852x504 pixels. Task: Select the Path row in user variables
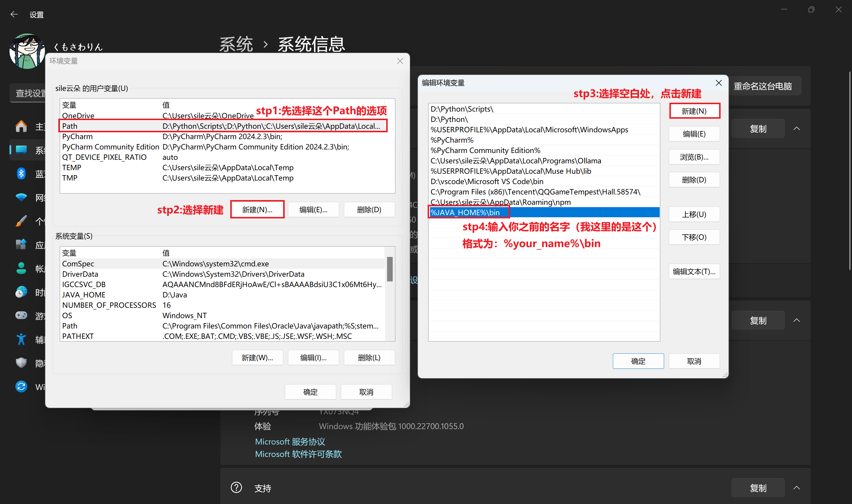(x=223, y=126)
